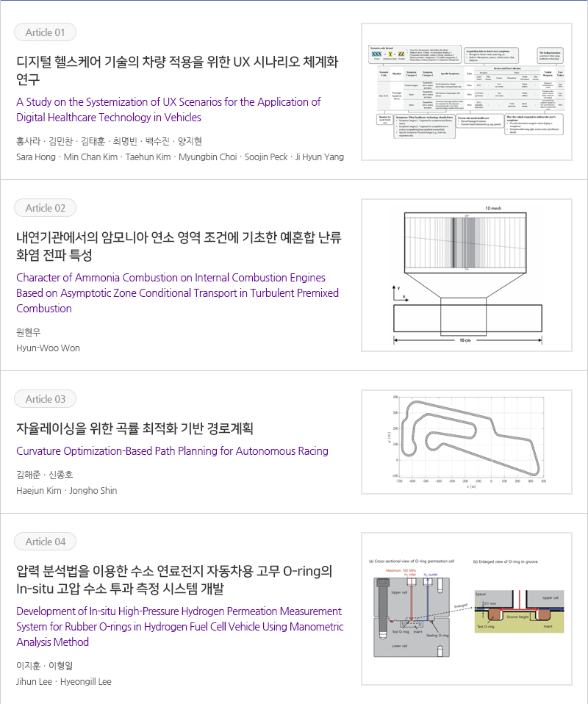Click the Article 01 badge
Viewport: 588px width, 704px height.
pyautogui.click(x=45, y=32)
